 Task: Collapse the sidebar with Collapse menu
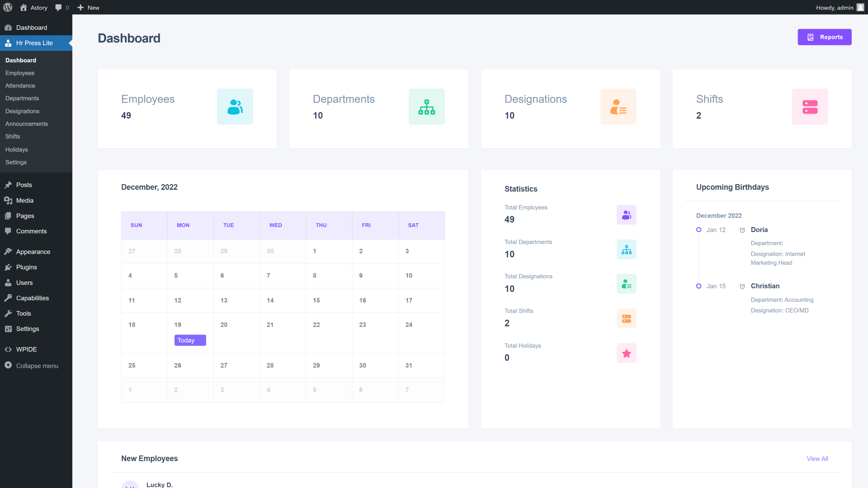tap(36, 366)
